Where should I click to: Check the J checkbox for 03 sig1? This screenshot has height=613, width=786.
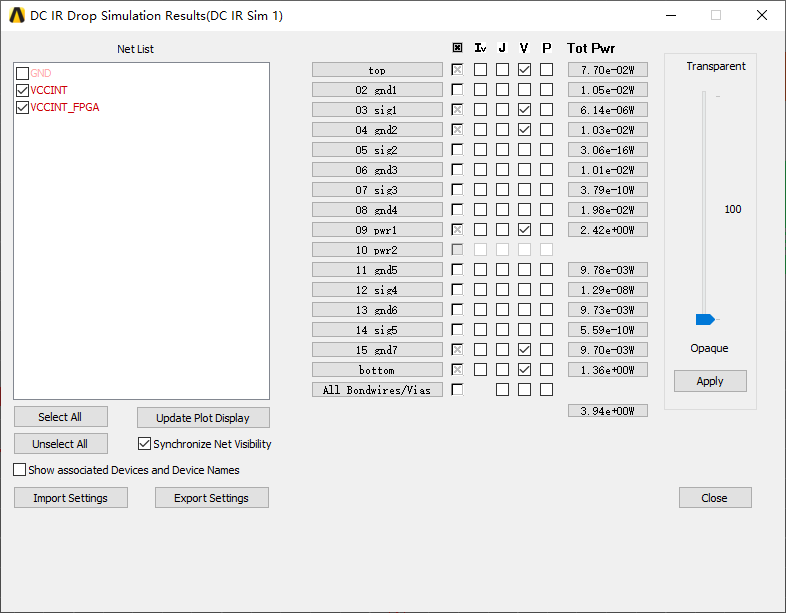502,109
